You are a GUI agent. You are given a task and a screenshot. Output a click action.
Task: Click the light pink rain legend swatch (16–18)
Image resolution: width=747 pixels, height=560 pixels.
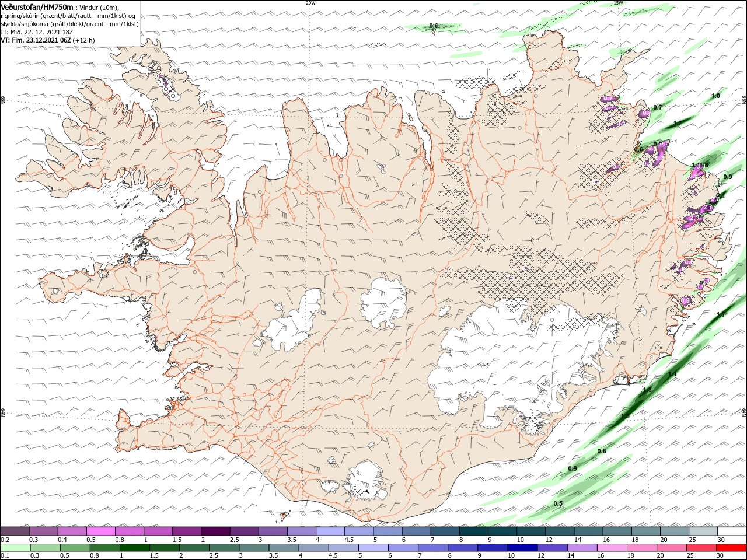pyautogui.click(x=611, y=548)
